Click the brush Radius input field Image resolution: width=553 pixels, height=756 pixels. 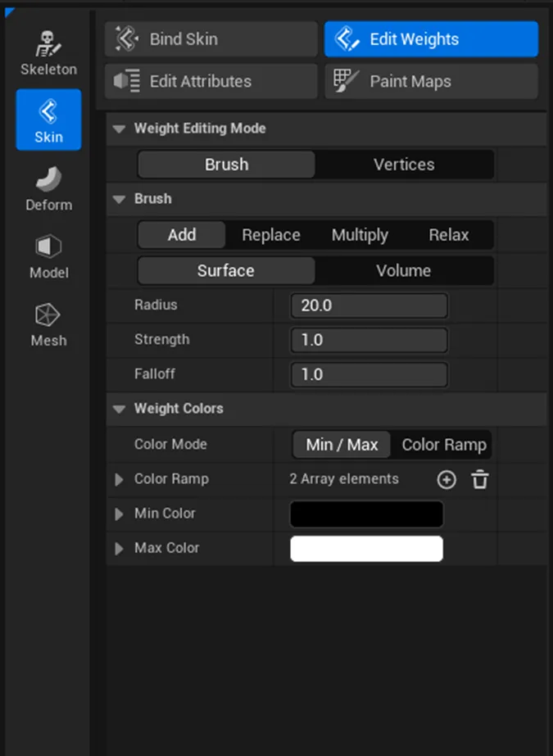point(369,306)
